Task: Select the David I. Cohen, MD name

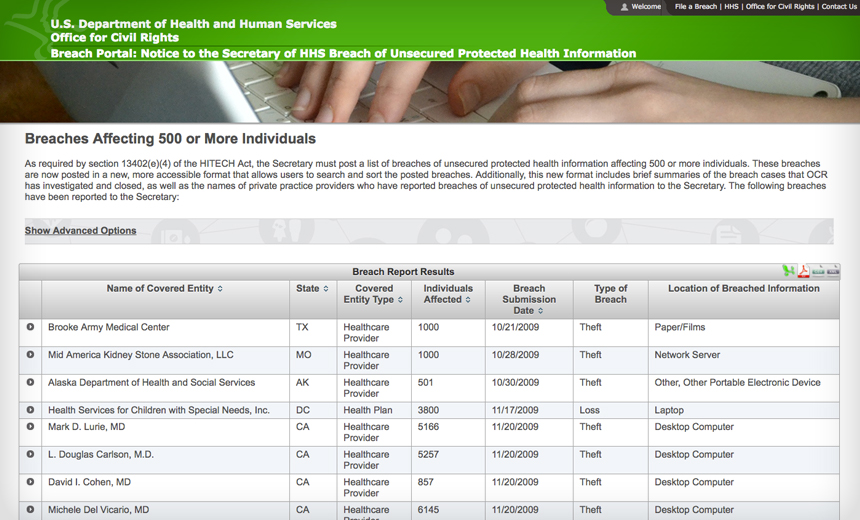Action: (x=89, y=482)
